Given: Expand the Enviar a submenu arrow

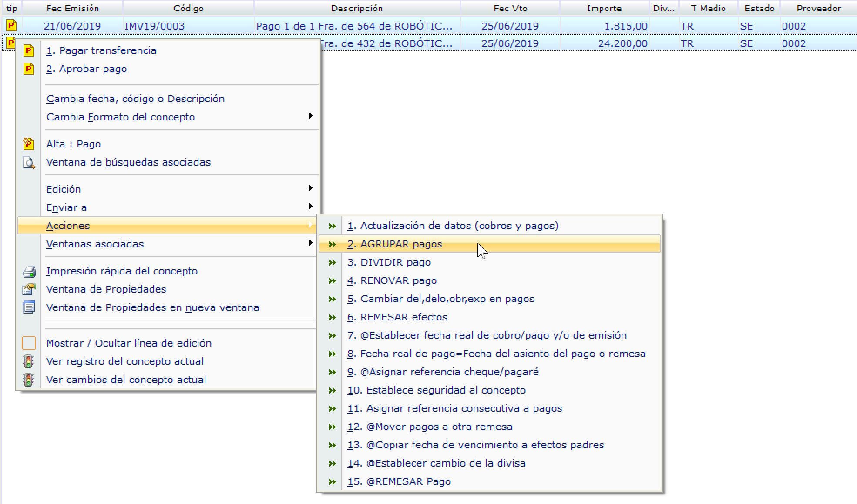Looking at the screenshot, I should [x=310, y=206].
